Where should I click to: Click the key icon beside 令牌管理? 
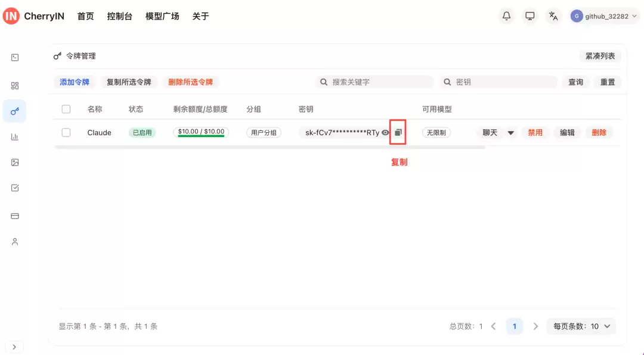pyautogui.click(x=57, y=56)
